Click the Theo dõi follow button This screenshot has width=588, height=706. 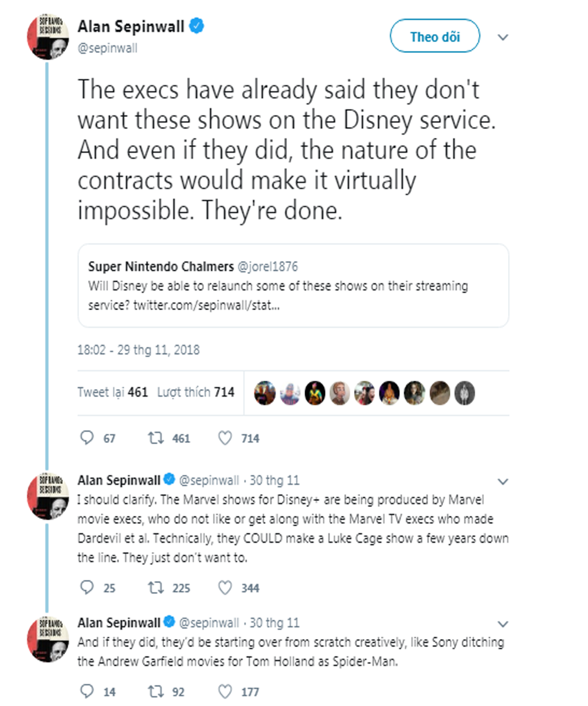tap(435, 36)
